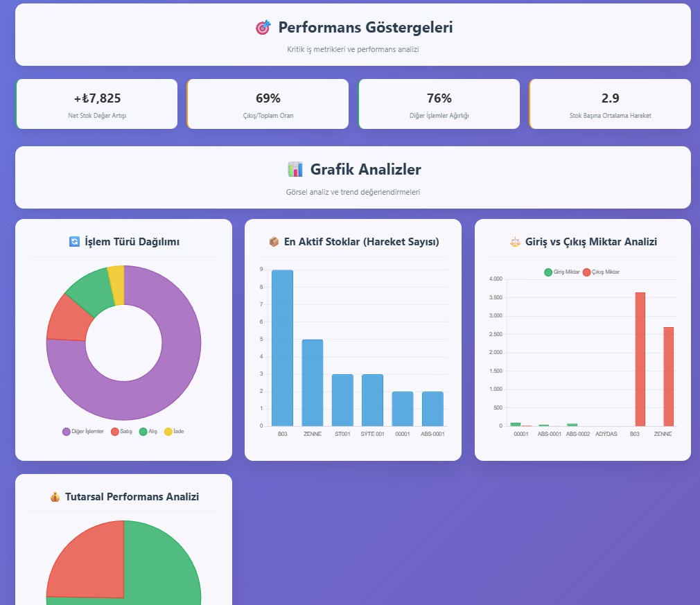The height and width of the screenshot is (605, 700).
Task: Click the refresh icon beside İşlem Türü Dağılımı
Action: click(x=75, y=242)
